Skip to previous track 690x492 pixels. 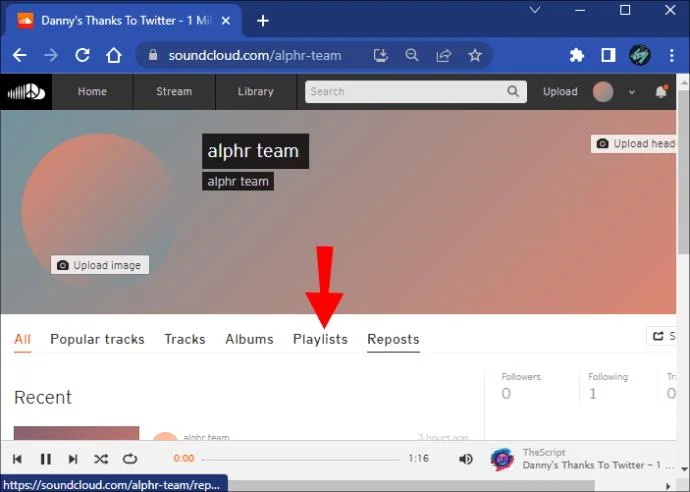(x=18, y=459)
